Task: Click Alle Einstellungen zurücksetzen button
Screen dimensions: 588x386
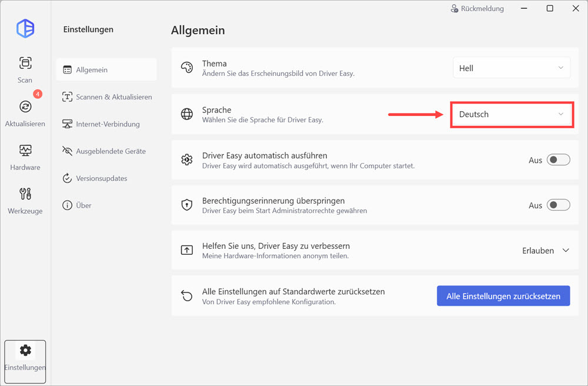Action: pos(503,296)
